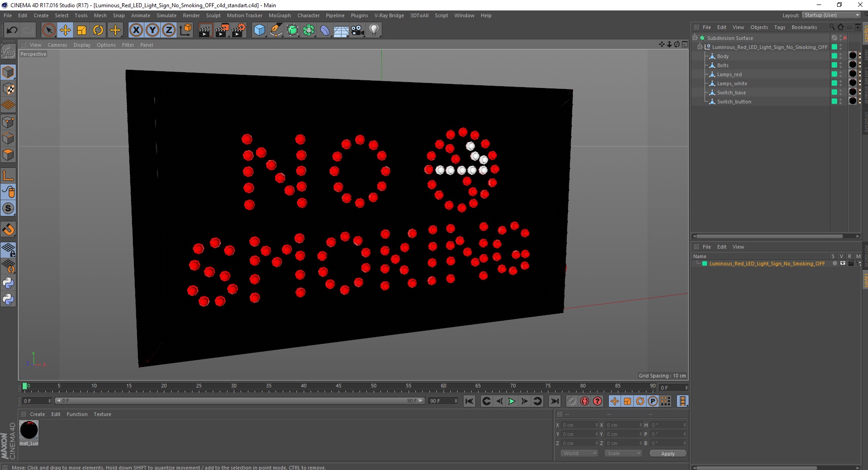Activate the Scale tool

pos(82,30)
